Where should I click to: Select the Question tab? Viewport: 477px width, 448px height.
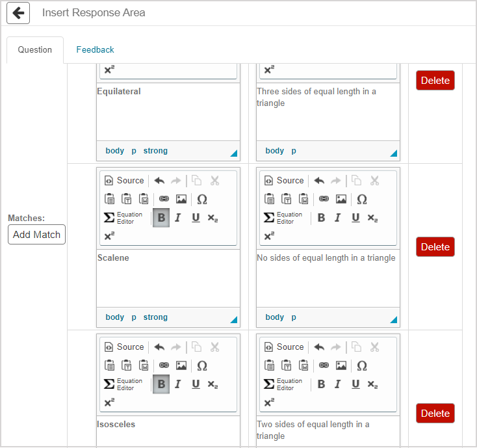coord(35,49)
